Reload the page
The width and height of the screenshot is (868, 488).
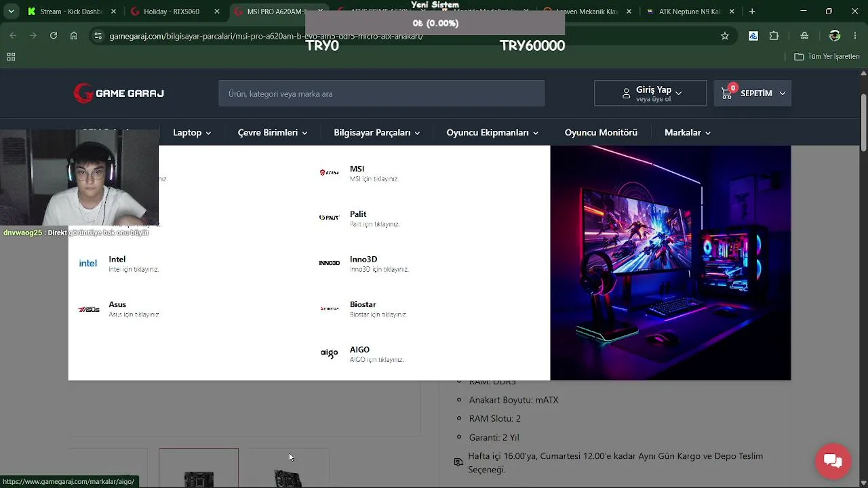54,36
